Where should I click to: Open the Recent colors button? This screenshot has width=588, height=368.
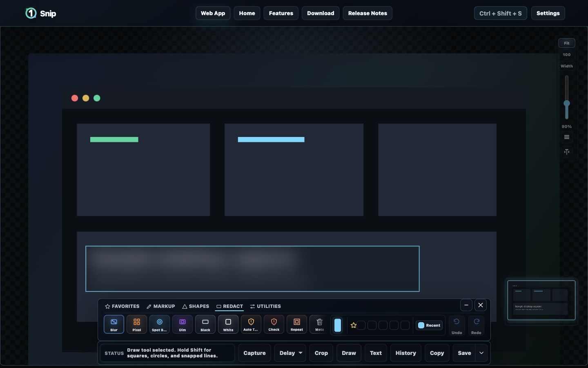(429, 325)
